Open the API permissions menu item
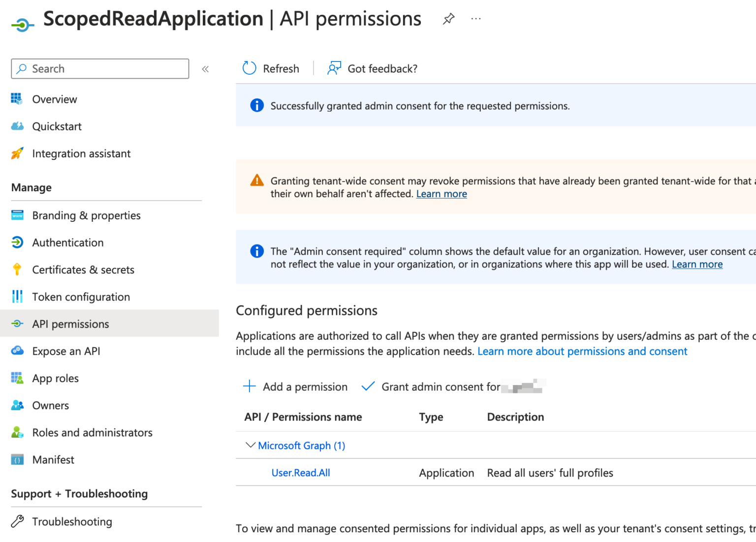Screen dimensions: 756x542 pos(109,324)
